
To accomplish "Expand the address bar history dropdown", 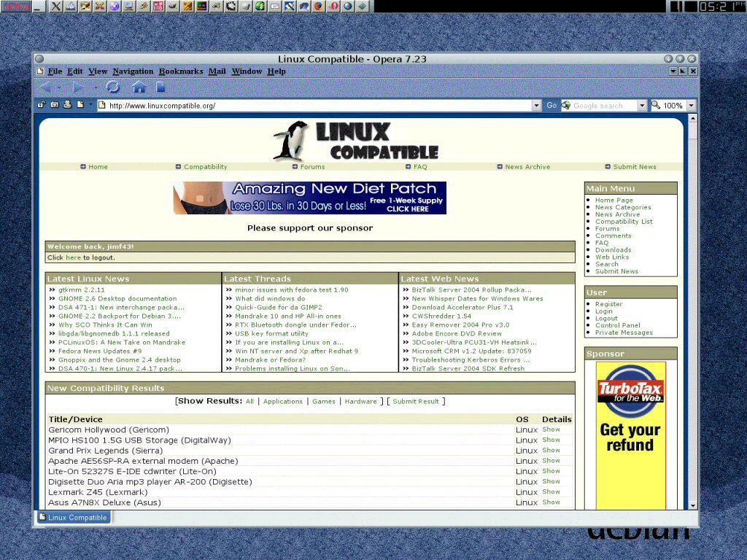I will tap(536, 106).
